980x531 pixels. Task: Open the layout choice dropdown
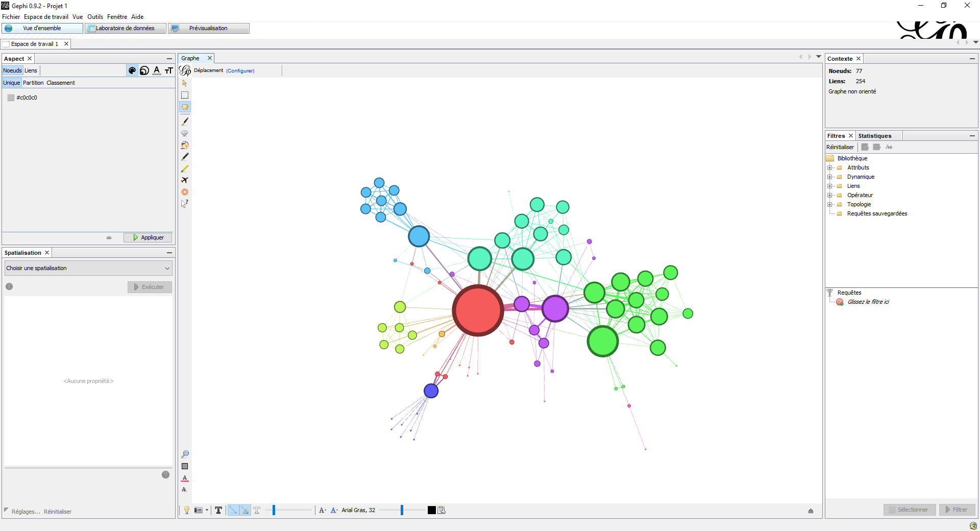[88, 268]
